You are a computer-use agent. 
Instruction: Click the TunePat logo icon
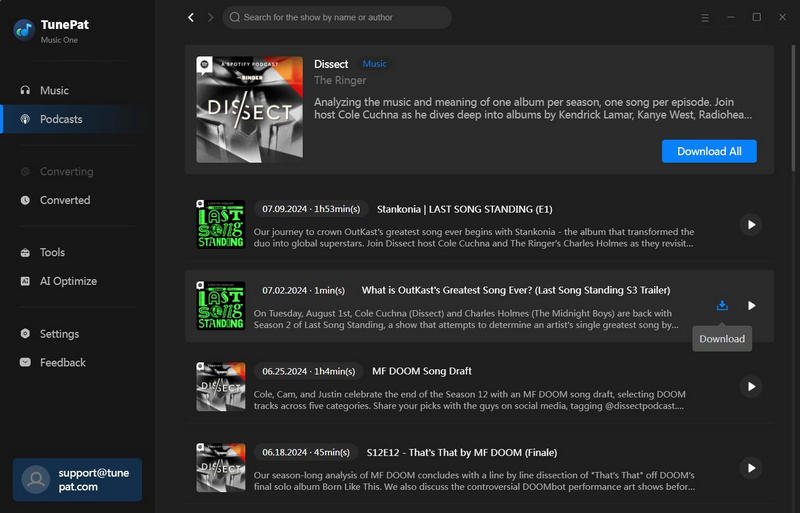24,29
